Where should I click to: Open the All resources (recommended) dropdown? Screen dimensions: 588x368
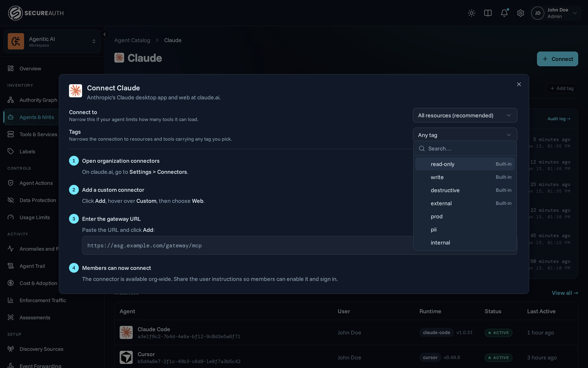[465, 115]
